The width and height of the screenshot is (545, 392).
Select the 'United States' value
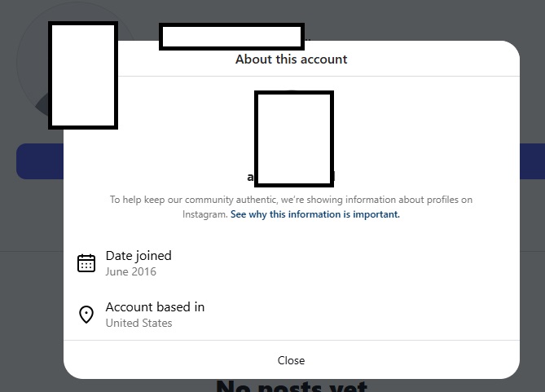pos(139,323)
